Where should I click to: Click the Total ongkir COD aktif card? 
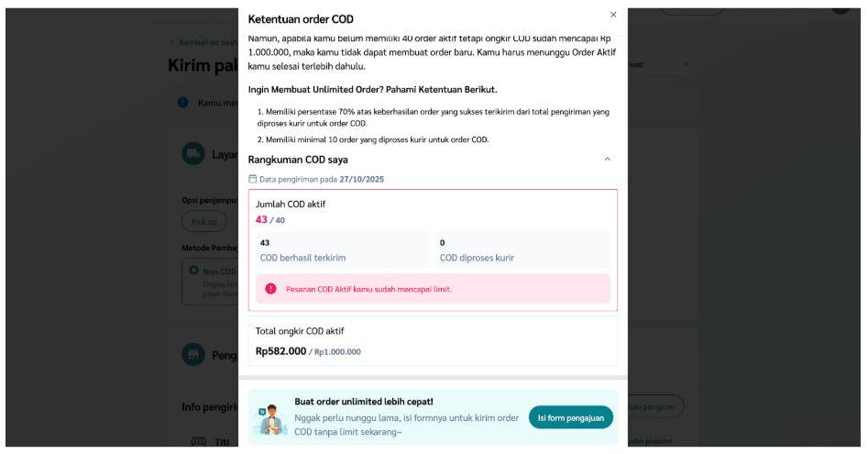[433, 341]
